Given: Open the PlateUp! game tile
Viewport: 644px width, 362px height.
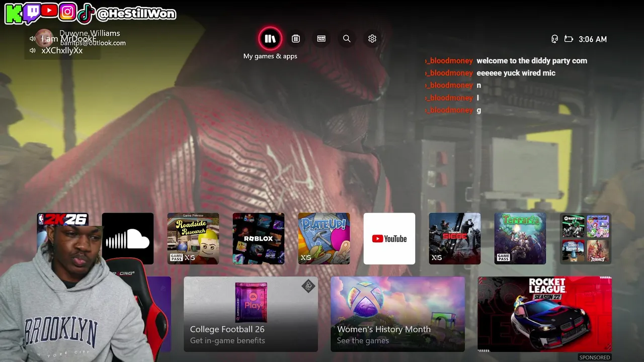Looking at the screenshot, I should pos(324,238).
